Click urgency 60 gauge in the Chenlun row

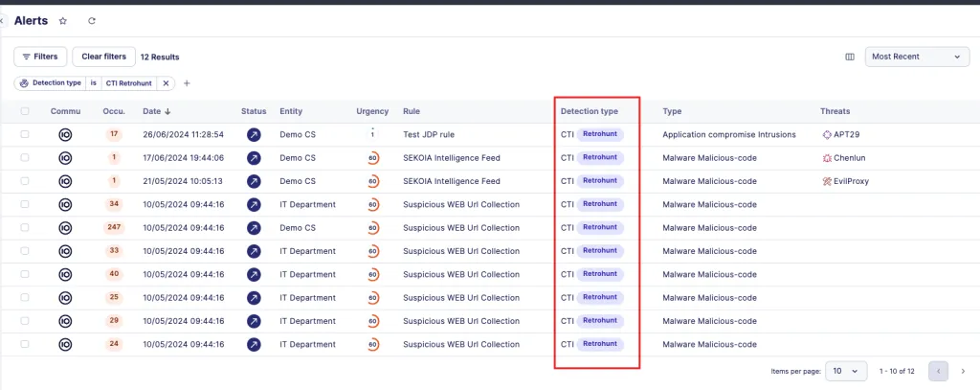pos(372,158)
